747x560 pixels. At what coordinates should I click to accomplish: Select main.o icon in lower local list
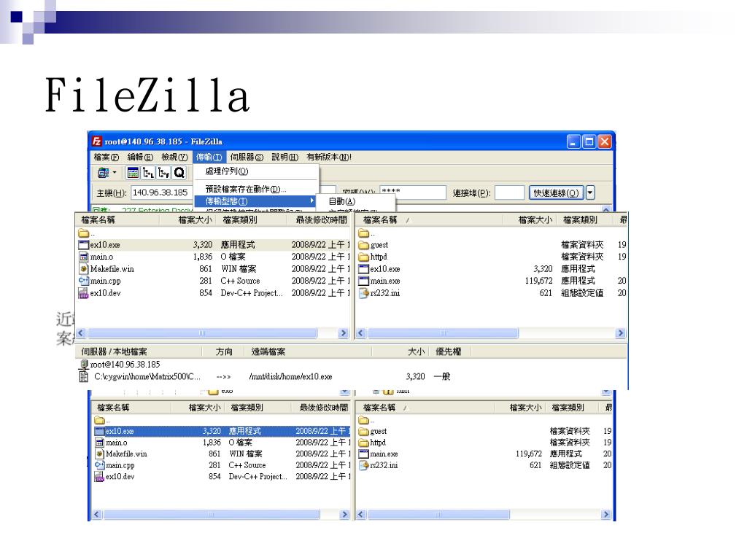tap(99, 443)
